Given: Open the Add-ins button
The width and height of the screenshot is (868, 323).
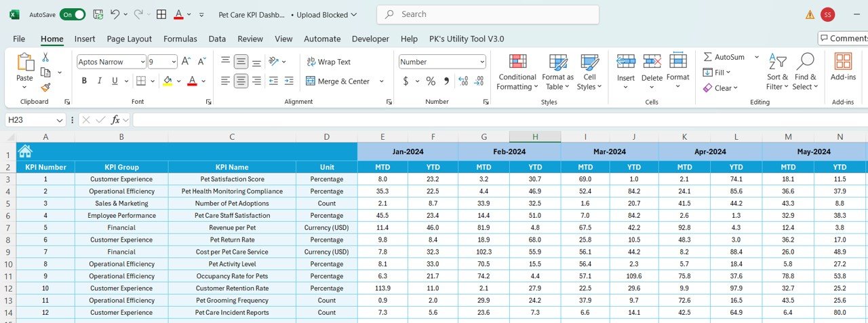Looking at the screenshot, I should (x=843, y=68).
